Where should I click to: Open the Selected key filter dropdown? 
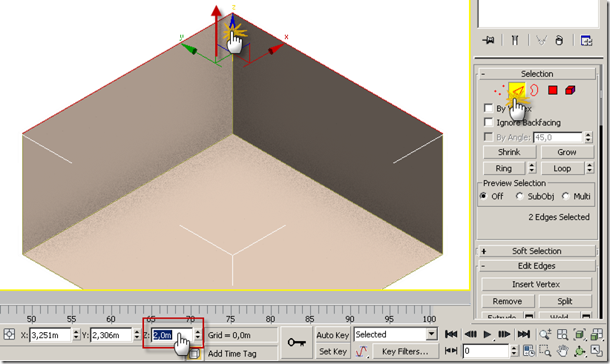431,334
